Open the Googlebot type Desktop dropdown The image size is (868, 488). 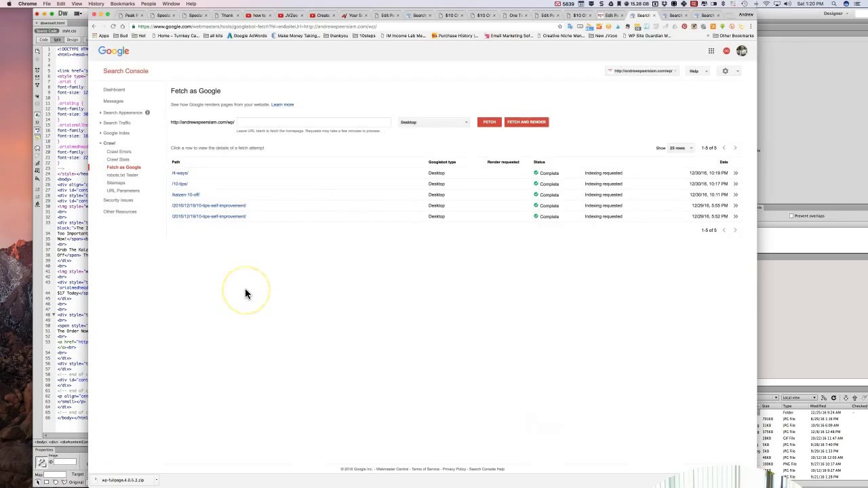click(434, 122)
